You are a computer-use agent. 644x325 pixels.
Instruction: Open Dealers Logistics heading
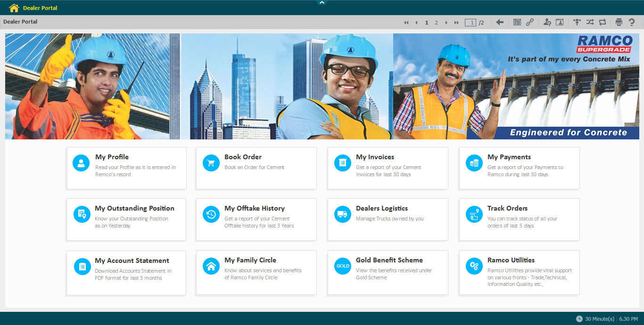pos(382,208)
